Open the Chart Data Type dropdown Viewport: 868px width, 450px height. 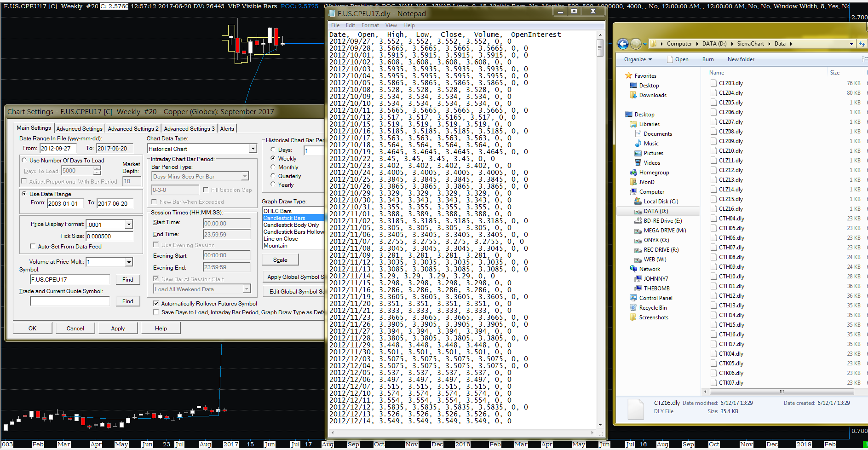pyautogui.click(x=253, y=149)
